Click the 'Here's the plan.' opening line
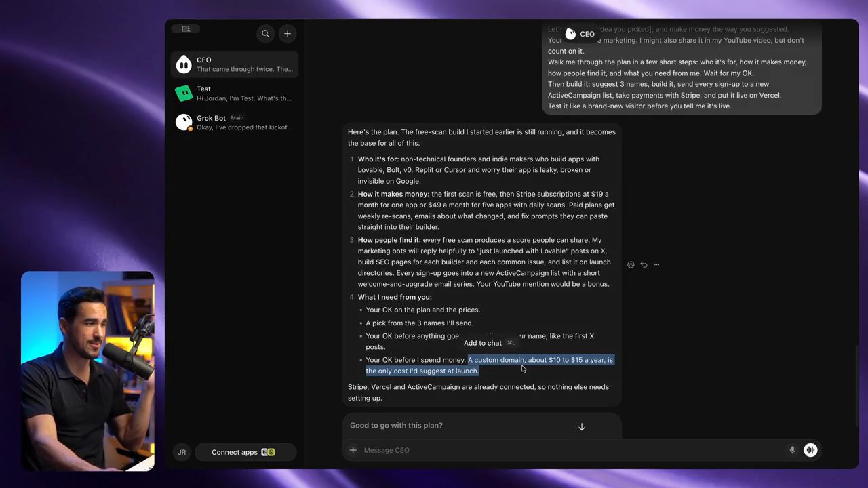 (373, 132)
